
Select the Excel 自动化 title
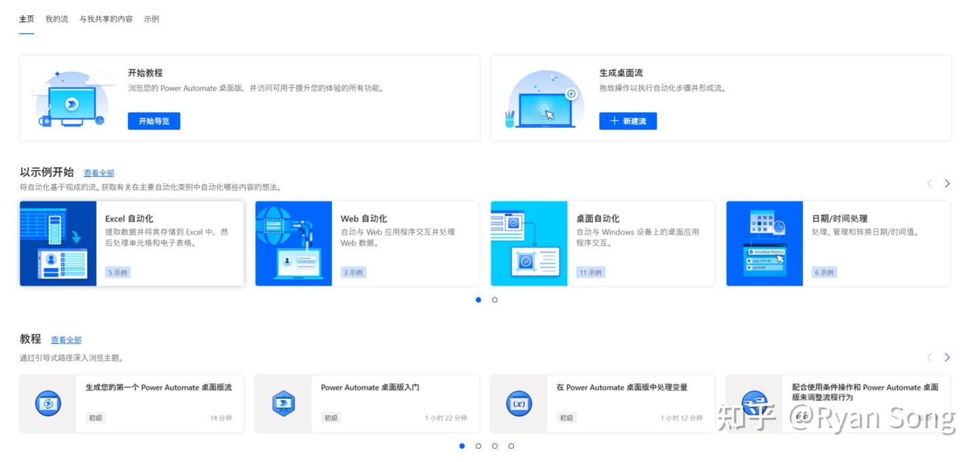point(129,218)
